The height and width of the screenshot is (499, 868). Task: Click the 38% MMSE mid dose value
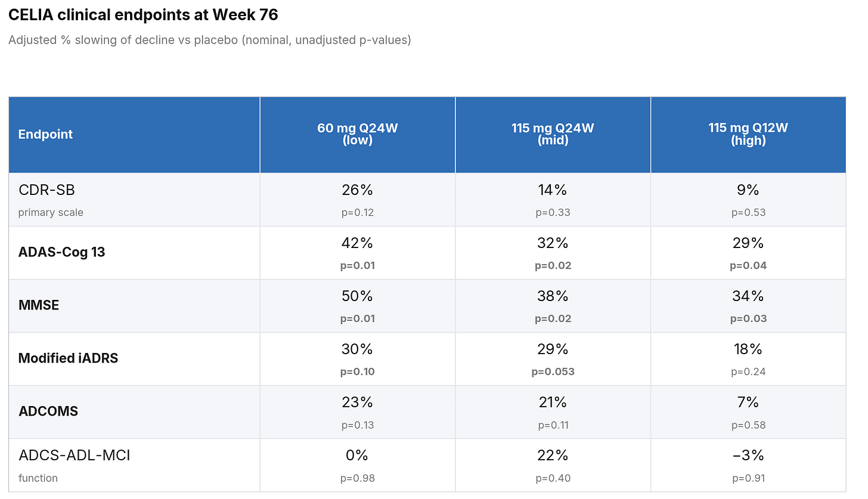(553, 296)
